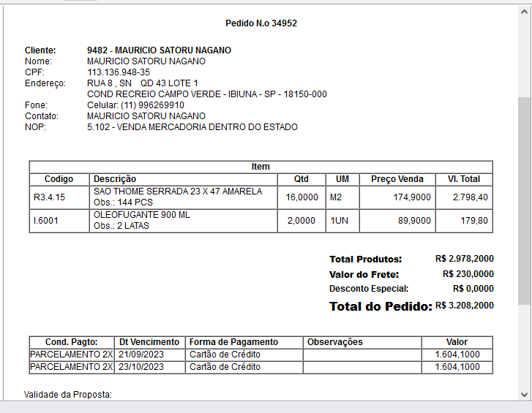Click the vertical scrollbar thumb
Screen dimensions: 532x413
click(x=524, y=197)
